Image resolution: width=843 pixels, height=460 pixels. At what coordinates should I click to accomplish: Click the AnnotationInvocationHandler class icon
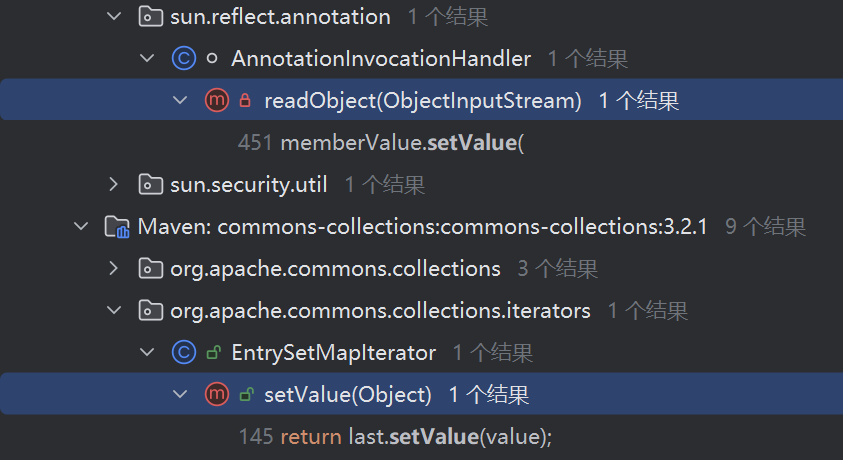coord(183,59)
